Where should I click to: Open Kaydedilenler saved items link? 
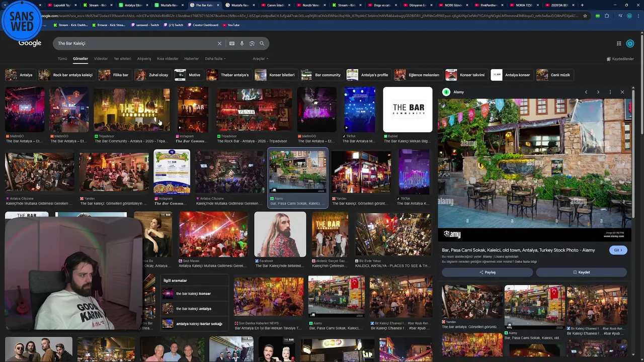pyautogui.click(x=620, y=59)
